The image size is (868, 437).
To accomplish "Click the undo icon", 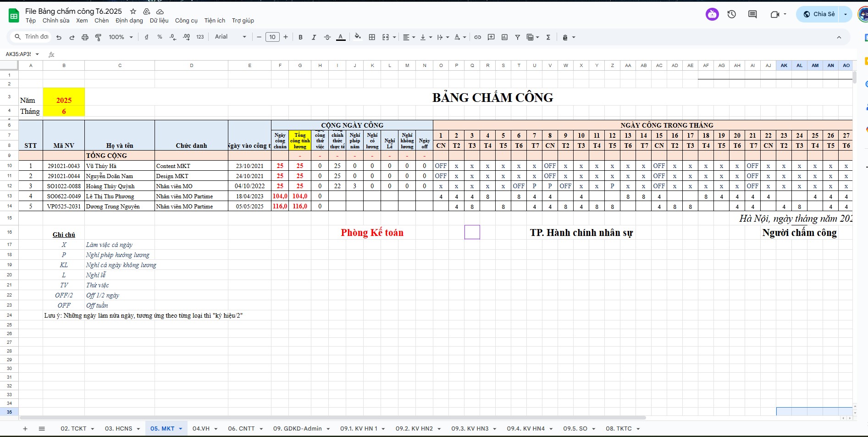I will coord(59,37).
